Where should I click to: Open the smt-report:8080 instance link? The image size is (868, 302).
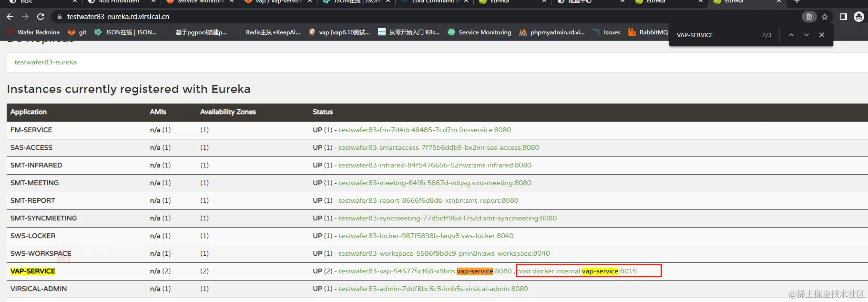[x=429, y=200]
